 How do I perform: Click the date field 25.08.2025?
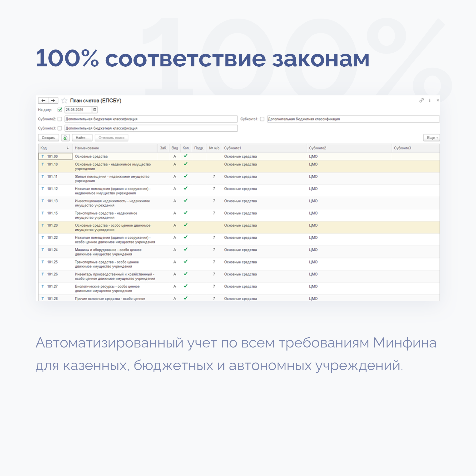(78, 110)
